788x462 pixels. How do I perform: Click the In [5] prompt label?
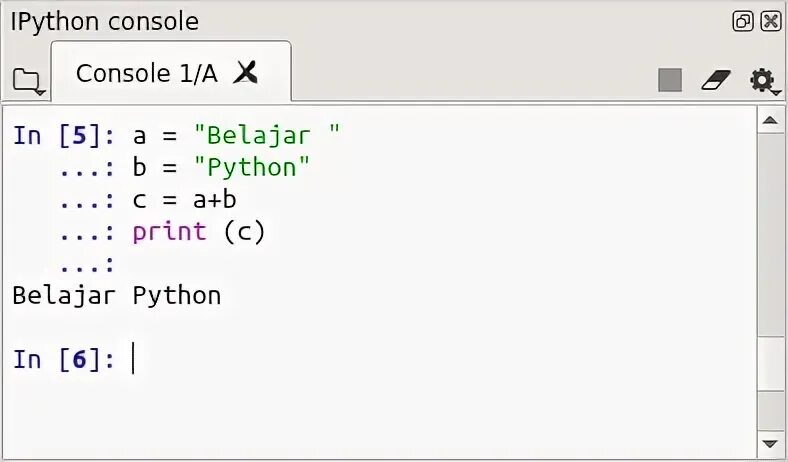(x=65, y=136)
